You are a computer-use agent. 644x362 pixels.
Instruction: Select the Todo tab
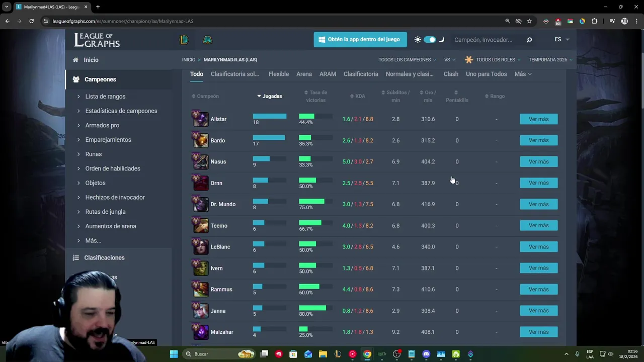(197, 74)
